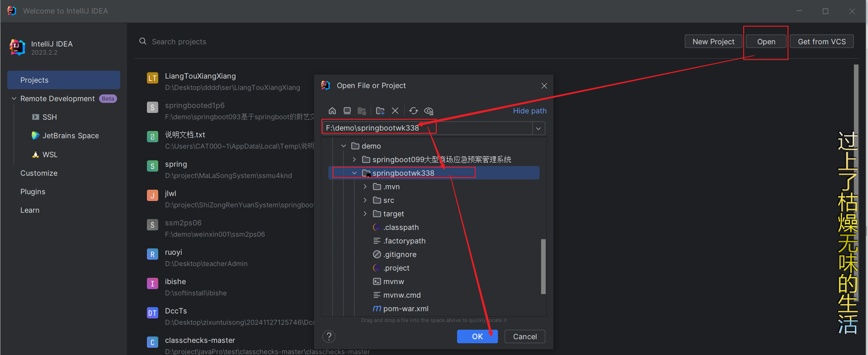
Task: Click the .mvn folder name
Action: 392,187
